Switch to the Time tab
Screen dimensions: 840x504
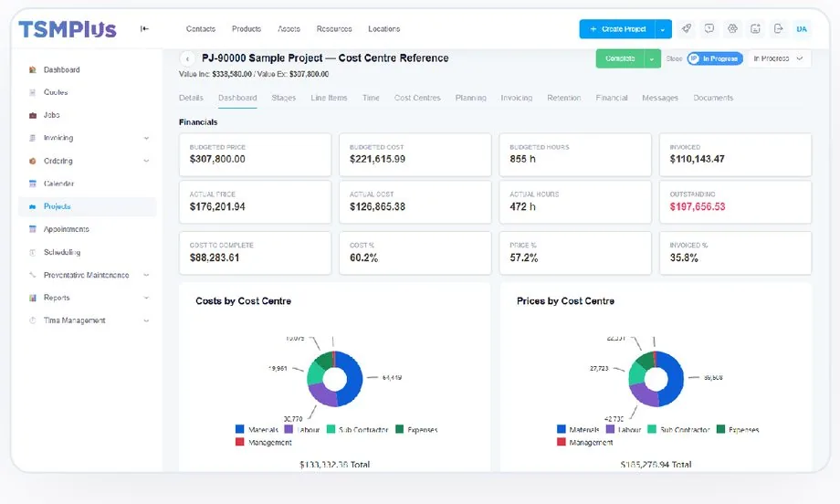pos(371,98)
